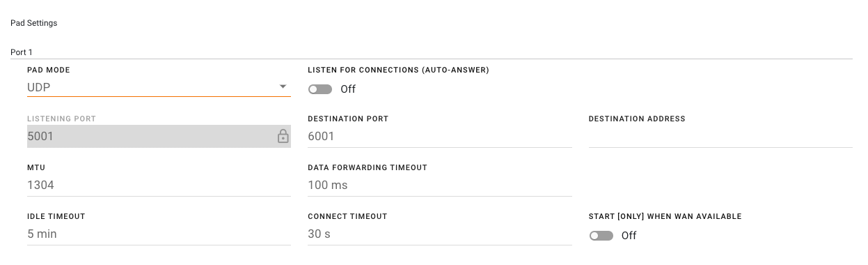Enable Listen for Connections auto-answer switch
The width and height of the screenshot is (868, 265).
pyautogui.click(x=321, y=89)
